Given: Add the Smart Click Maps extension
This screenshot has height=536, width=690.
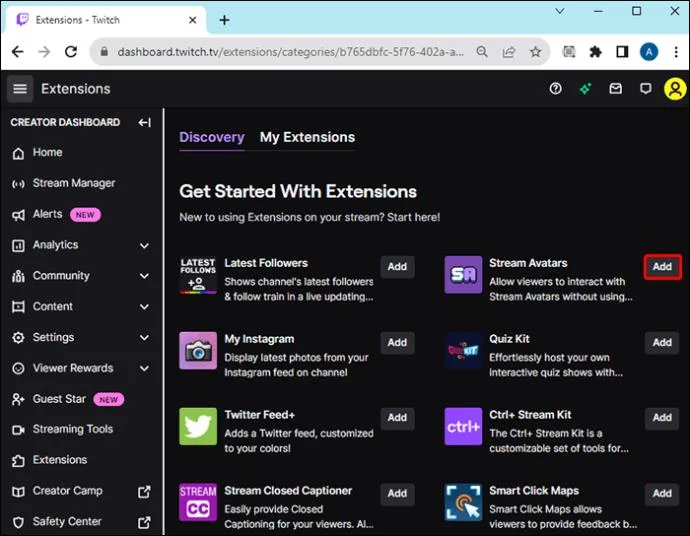Looking at the screenshot, I should click(x=662, y=494).
